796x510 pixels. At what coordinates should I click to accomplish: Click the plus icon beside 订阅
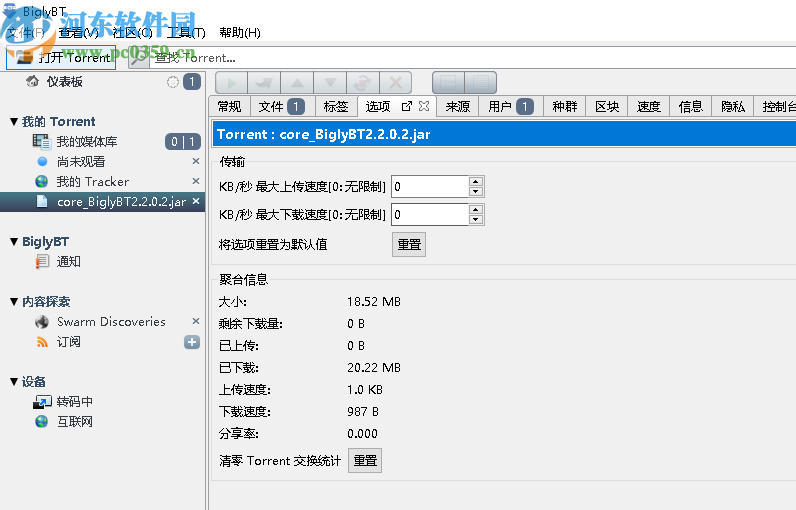point(192,342)
